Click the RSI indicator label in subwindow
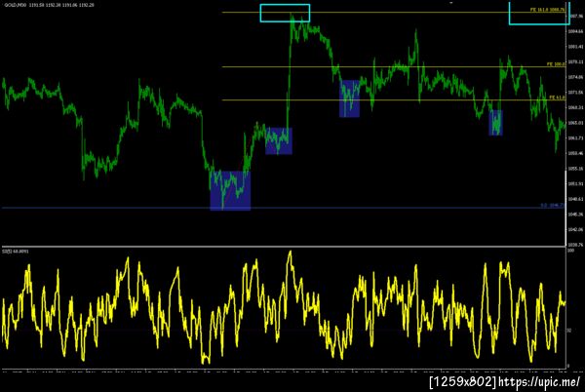The height and width of the screenshot is (392, 585). tap(16, 252)
